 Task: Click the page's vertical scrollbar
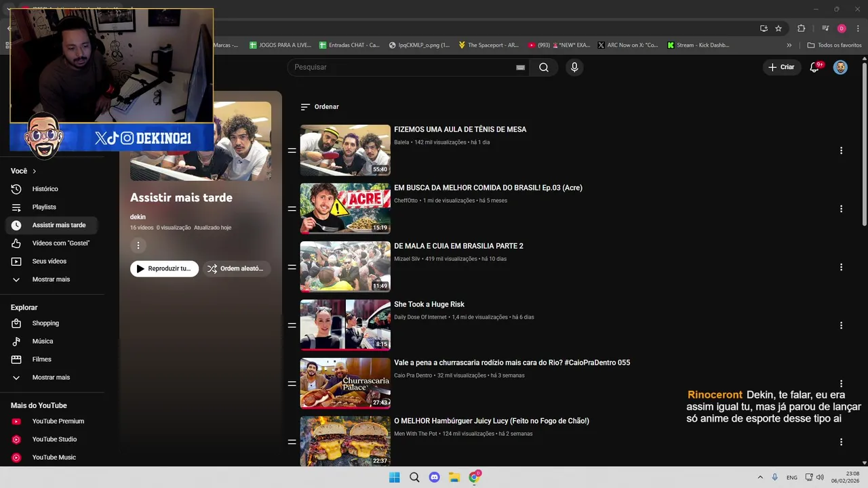[x=864, y=146]
